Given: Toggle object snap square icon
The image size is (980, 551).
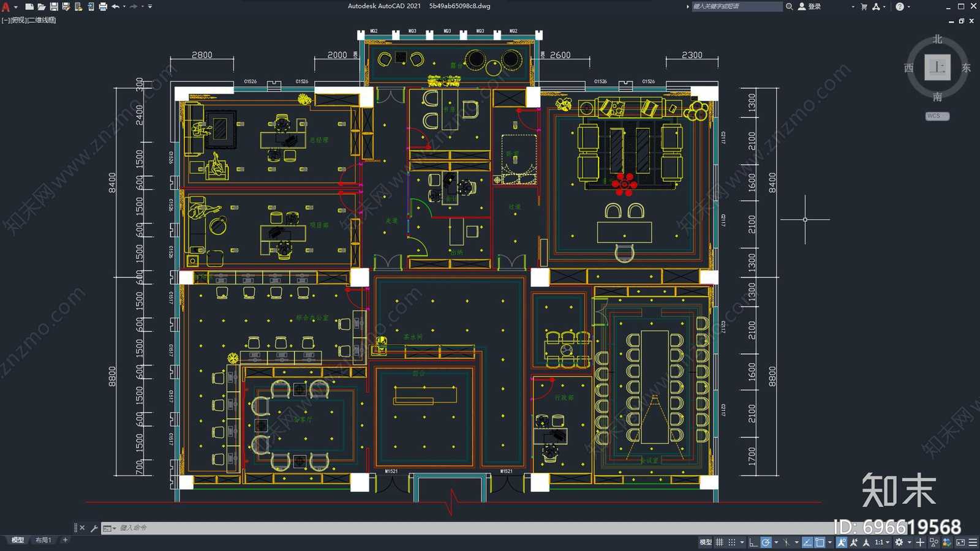Looking at the screenshot, I should tap(820, 542).
